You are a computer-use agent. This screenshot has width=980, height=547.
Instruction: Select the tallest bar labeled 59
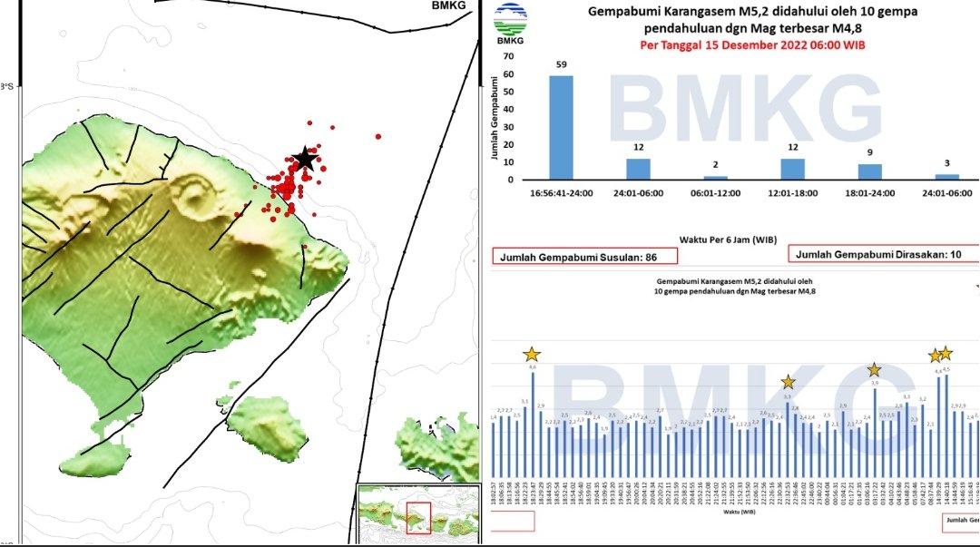(x=561, y=127)
